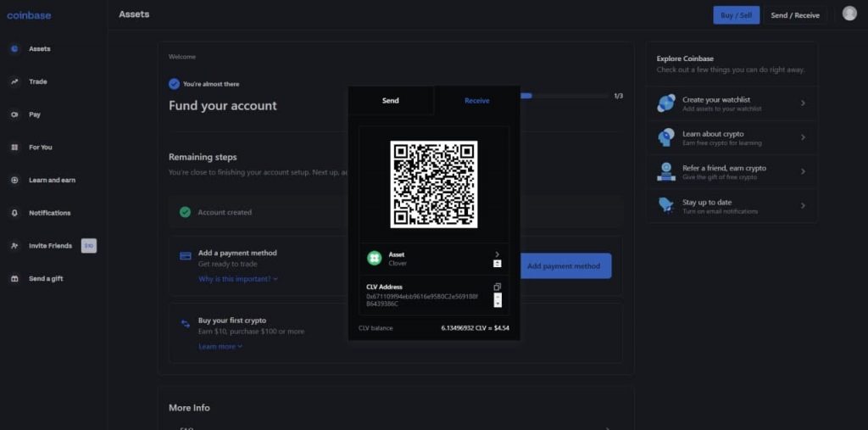Click the green Account created checkmark
The image size is (868, 430).
click(186, 212)
